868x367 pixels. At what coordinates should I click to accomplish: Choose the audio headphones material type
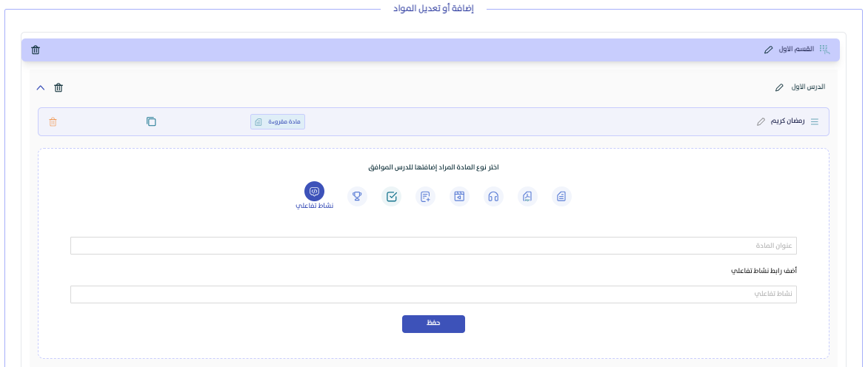pos(493,196)
